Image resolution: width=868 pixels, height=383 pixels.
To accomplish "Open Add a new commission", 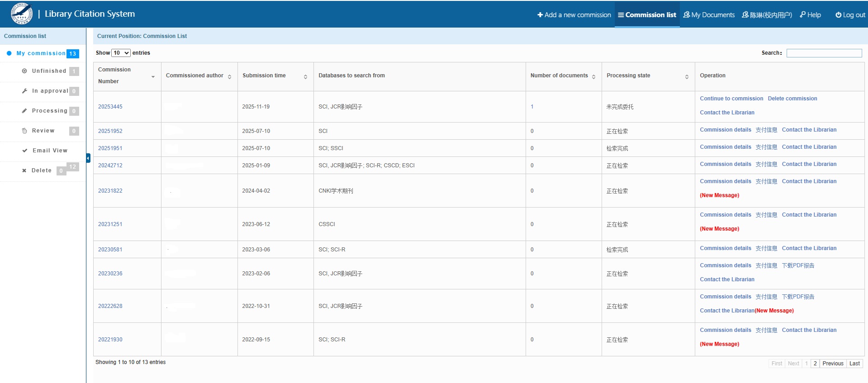I will 574,15.
